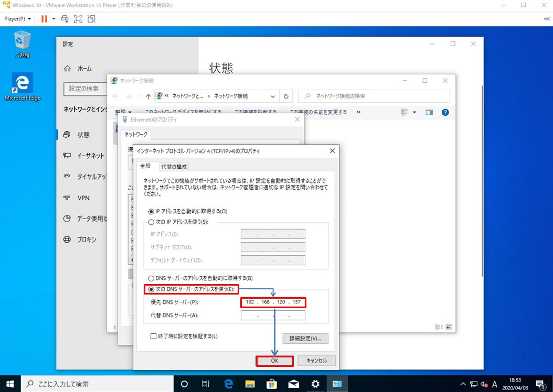
Task: Pause the virtual machine in VMware toolbar
Action: tap(44, 19)
